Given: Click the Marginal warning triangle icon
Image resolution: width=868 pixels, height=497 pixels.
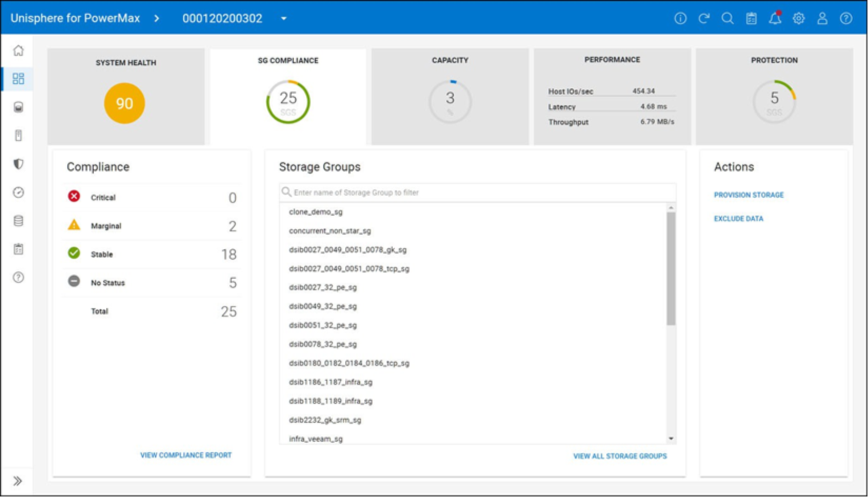Looking at the screenshot, I should click(x=74, y=225).
